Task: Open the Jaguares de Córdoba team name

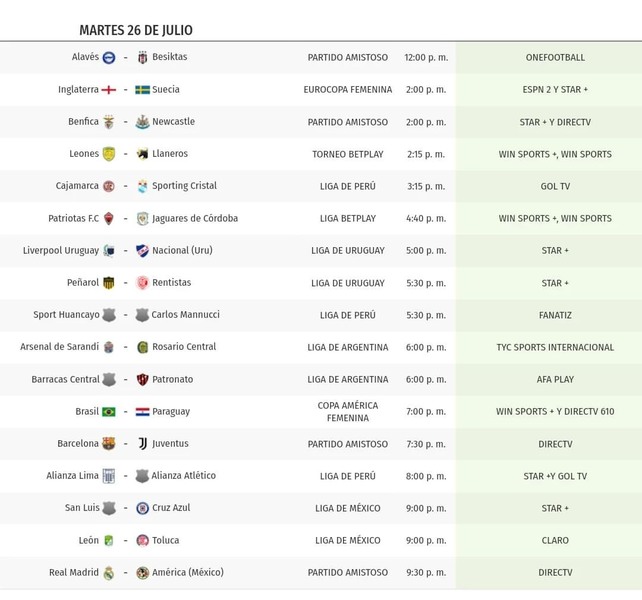Action: 195,218
